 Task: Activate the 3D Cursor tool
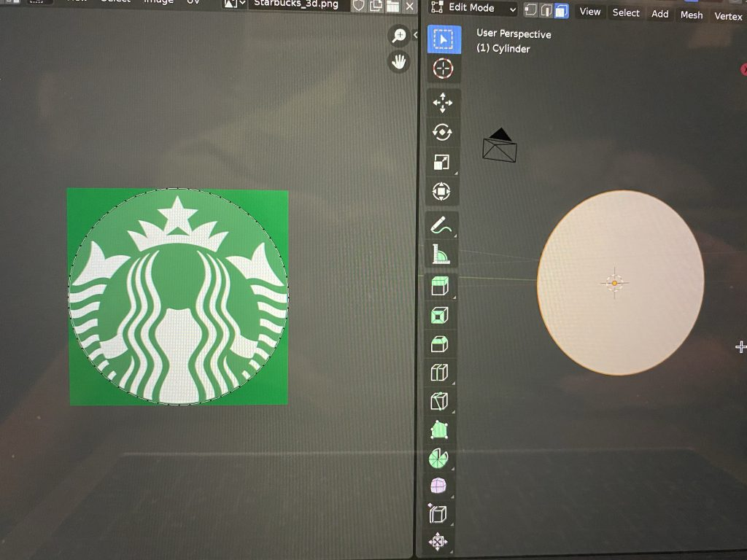pos(443,69)
